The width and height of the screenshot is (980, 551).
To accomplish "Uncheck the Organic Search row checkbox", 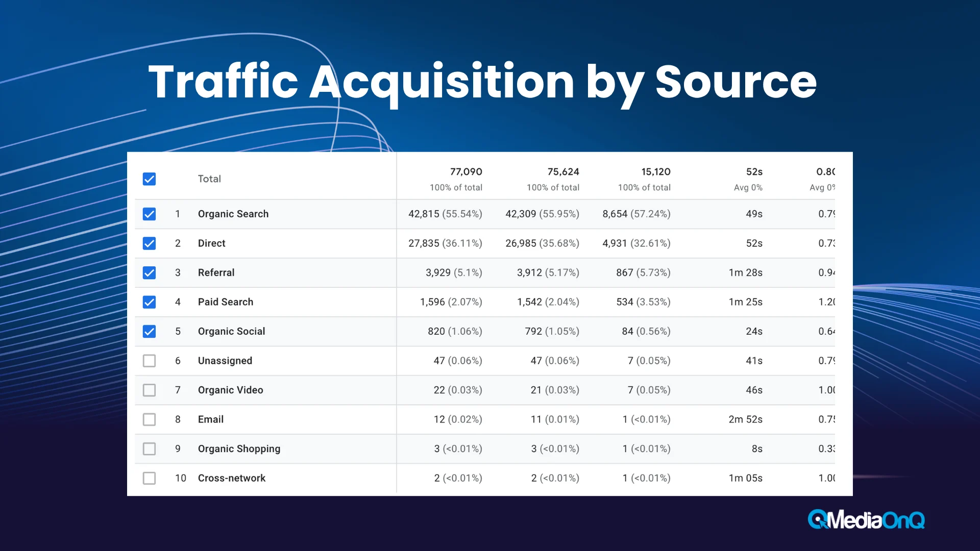I will click(149, 214).
